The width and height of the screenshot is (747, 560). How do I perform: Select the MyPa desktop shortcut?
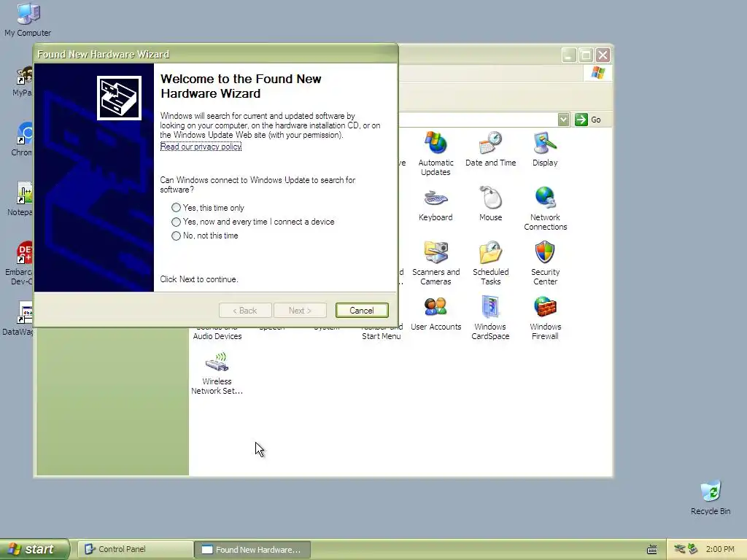tap(23, 81)
